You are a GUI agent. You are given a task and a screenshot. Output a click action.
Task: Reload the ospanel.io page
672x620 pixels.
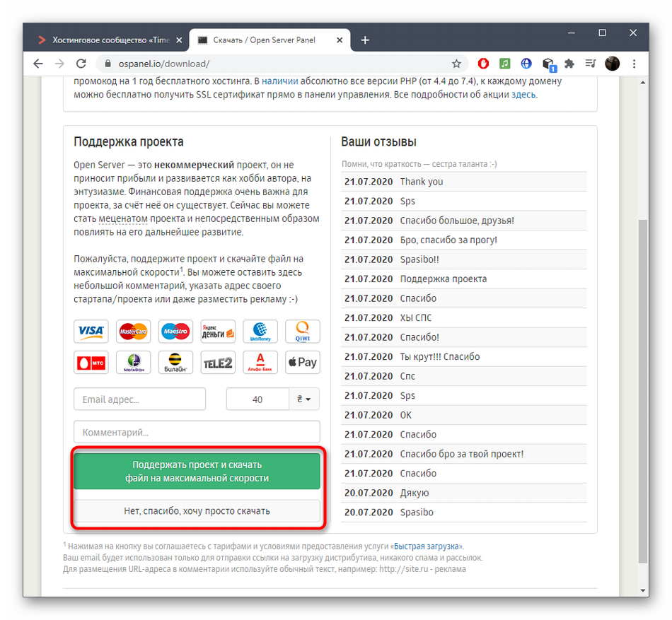(81, 64)
